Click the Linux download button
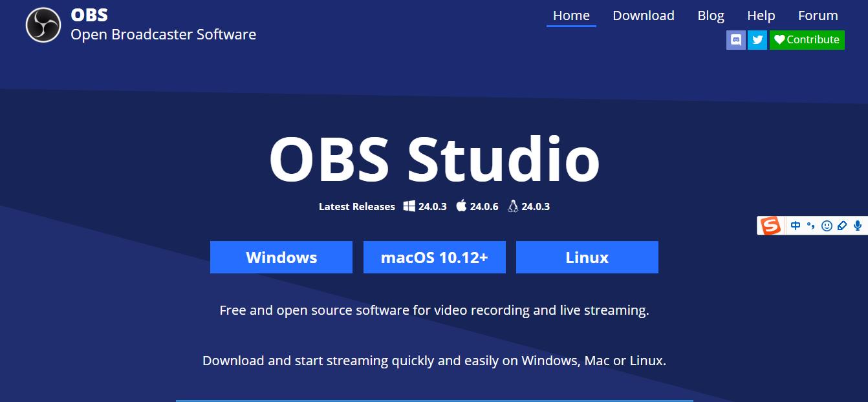This screenshot has height=402, width=868. pyautogui.click(x=587, y=257)
